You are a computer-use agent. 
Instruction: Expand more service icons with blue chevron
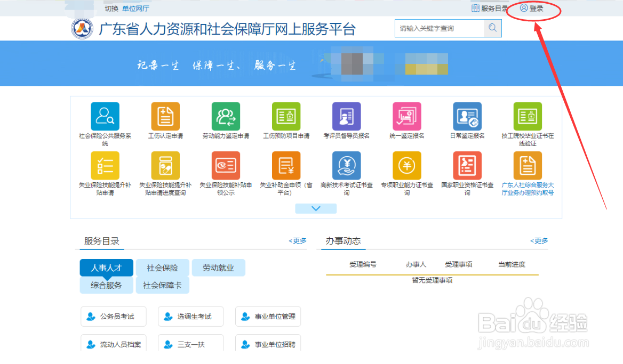point(315,208)
